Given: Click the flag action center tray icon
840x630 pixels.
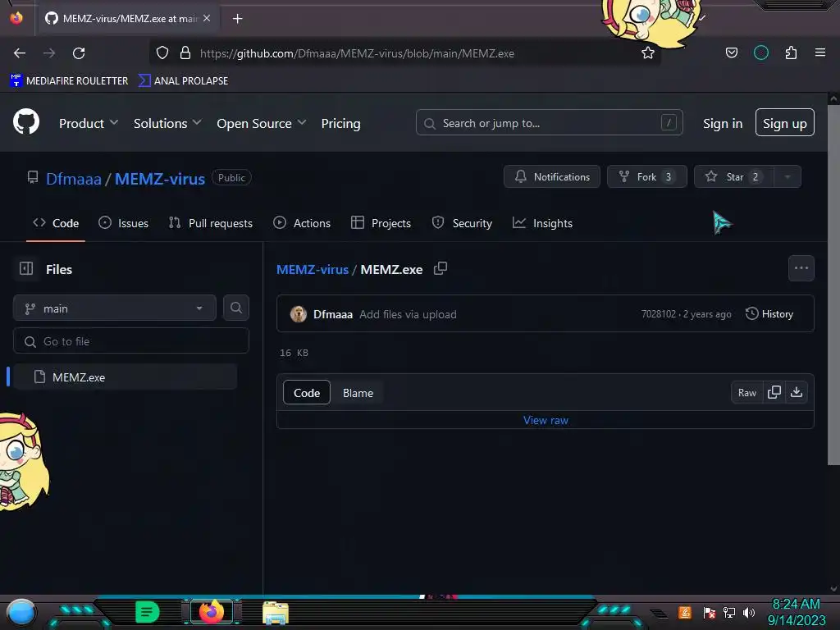Looking at the screenshot, I should (x=710, y=612).
